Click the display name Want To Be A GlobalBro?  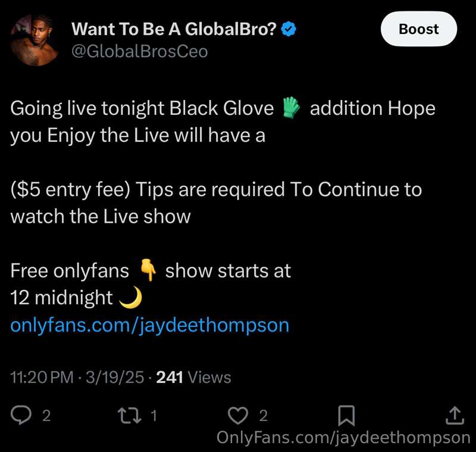pyautogui.click(x=174, y=29)
